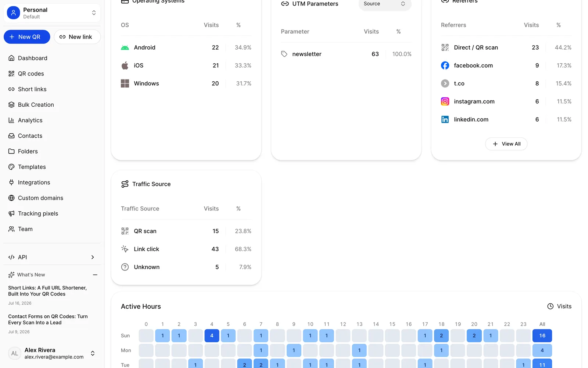Click the Personal workspace avatar icon

point(14,13)
